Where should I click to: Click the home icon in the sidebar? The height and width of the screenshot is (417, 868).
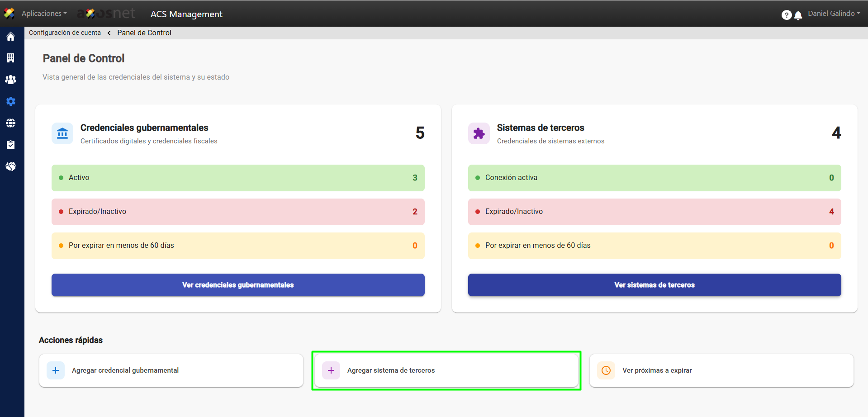pos(10,36)
